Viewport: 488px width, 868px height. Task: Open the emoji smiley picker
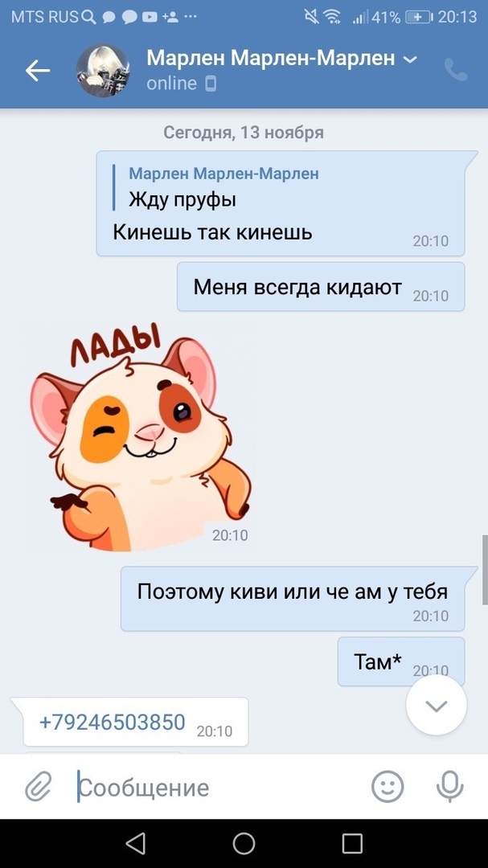[x=388, y=786]
